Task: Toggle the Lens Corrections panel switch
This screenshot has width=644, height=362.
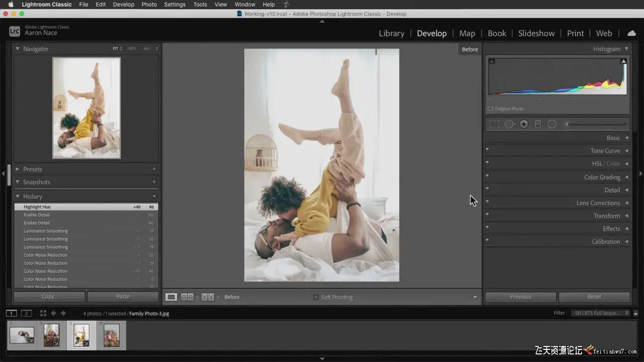Action: (487, 202)
